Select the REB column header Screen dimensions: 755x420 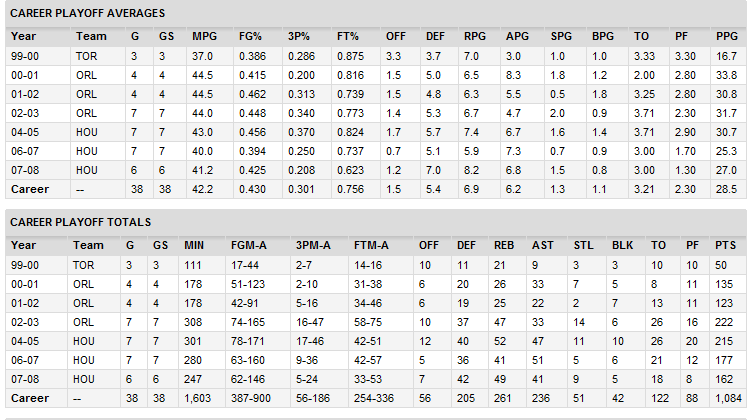504,246
